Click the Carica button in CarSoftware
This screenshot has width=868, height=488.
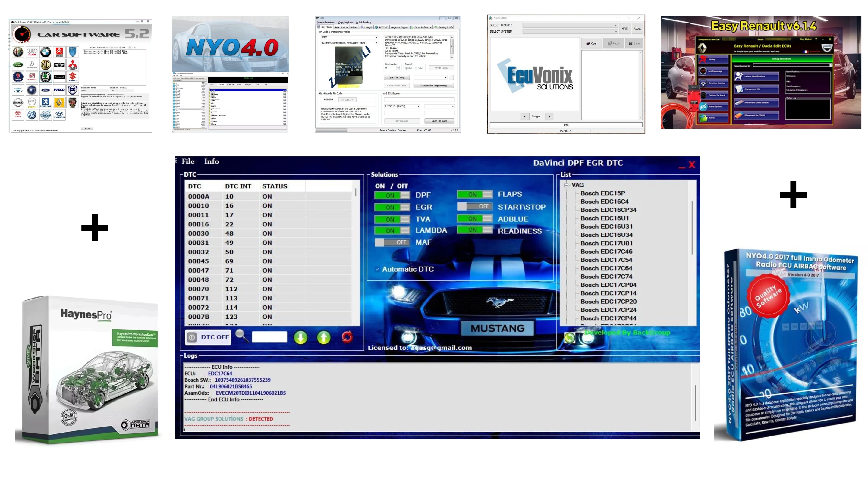(x=86, y=129)
